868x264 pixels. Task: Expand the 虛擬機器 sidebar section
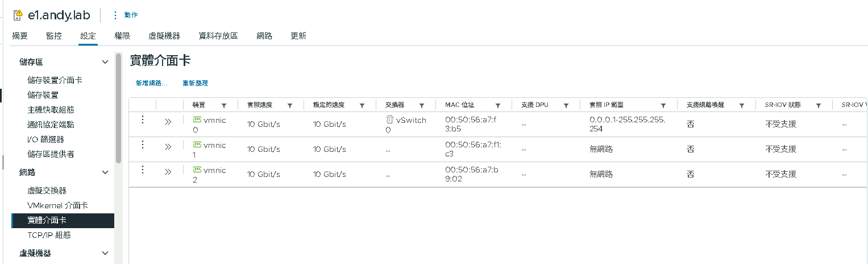[x=105, y=253]
